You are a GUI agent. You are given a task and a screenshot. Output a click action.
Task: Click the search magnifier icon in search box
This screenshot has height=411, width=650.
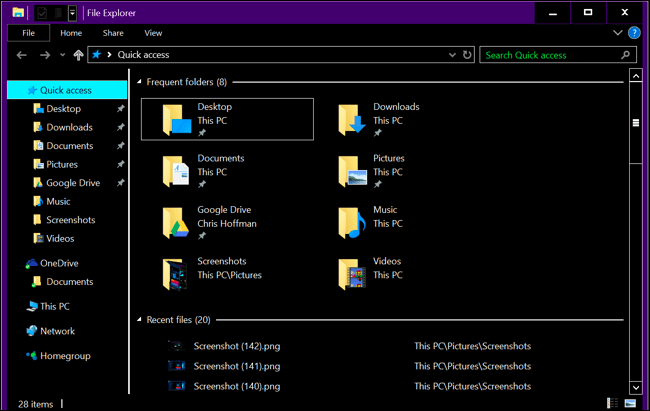[626, 55]
